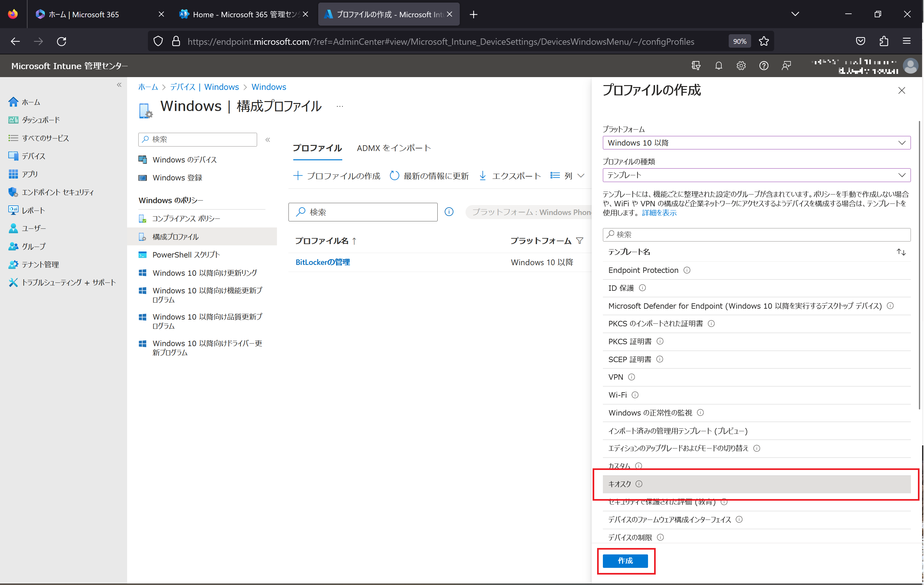Reload the current page
The width and height of the screenshot is (924, 588).
click(x=61, y=41)
